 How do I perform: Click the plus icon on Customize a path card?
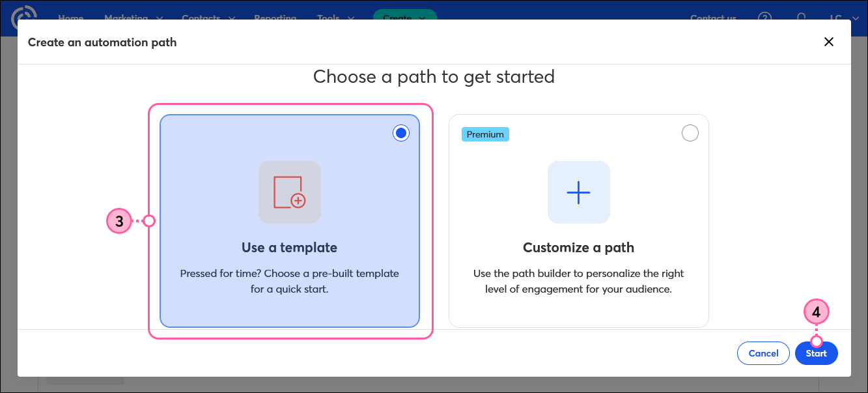(578, 192)
